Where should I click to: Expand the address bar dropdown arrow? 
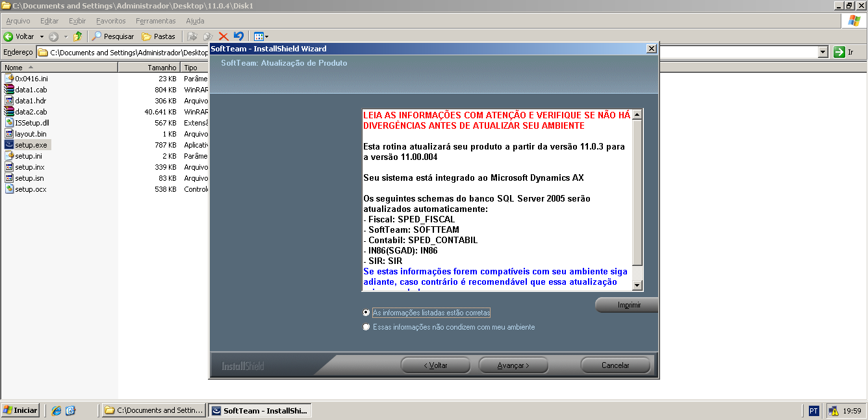(823, 52)
